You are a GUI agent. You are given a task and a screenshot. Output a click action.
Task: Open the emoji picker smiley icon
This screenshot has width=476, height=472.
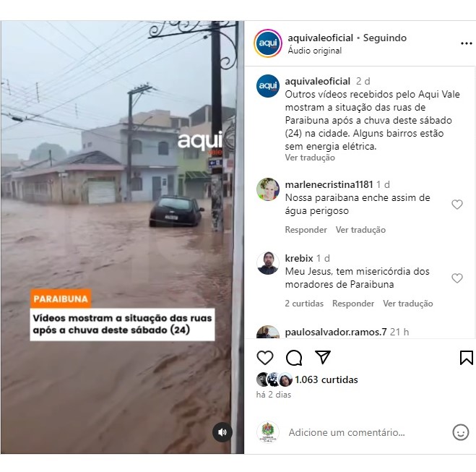pos(461,432)
